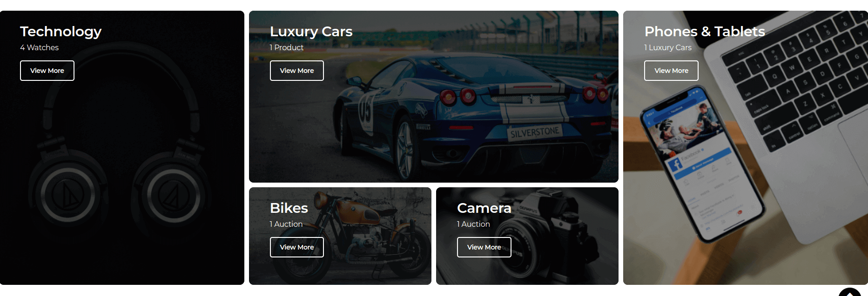
Task: Open the Phones & Tablets heading
Action: click(x=705, y=32)
